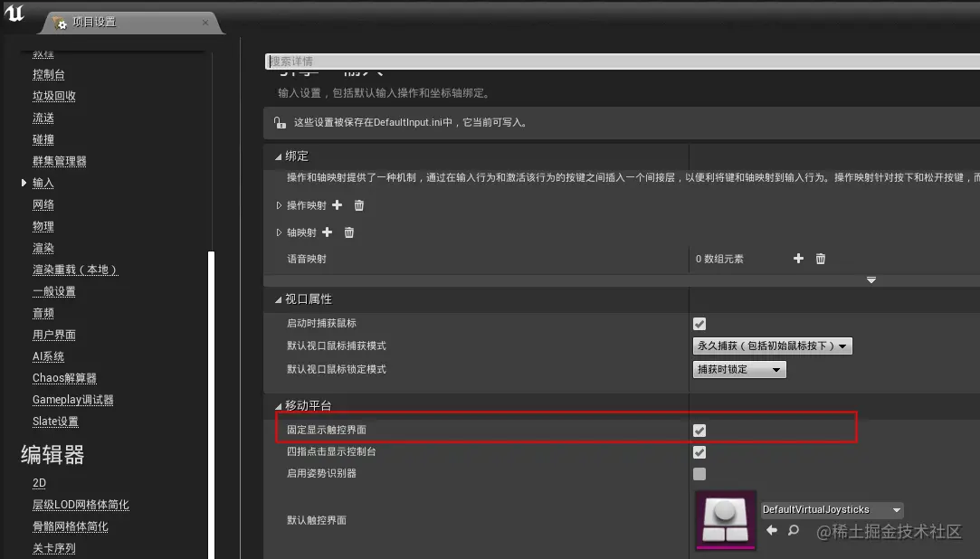Collapse the 视口属性 section
The image size is (980, 559).
[x=278, y=299]
